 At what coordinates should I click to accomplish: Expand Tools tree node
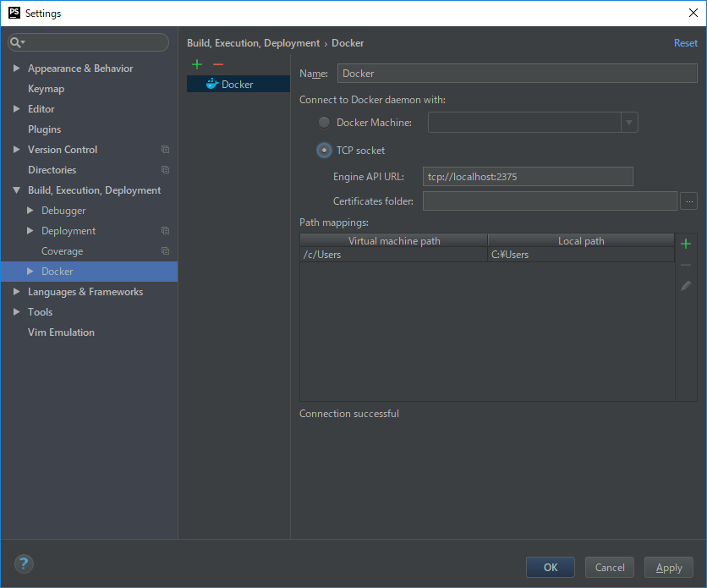coord(17,311)
